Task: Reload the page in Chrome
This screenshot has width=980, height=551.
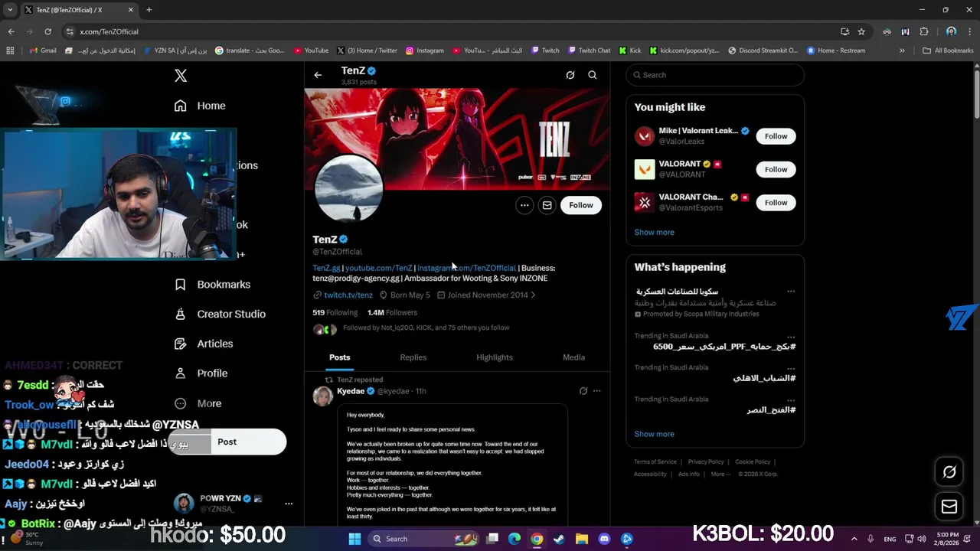Action: click(x=47, y=31)
